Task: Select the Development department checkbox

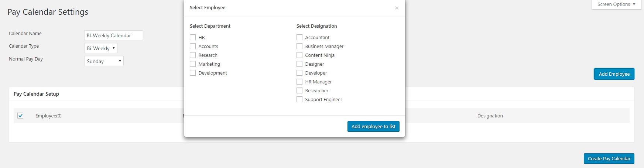Action: (x=193, y=73)
